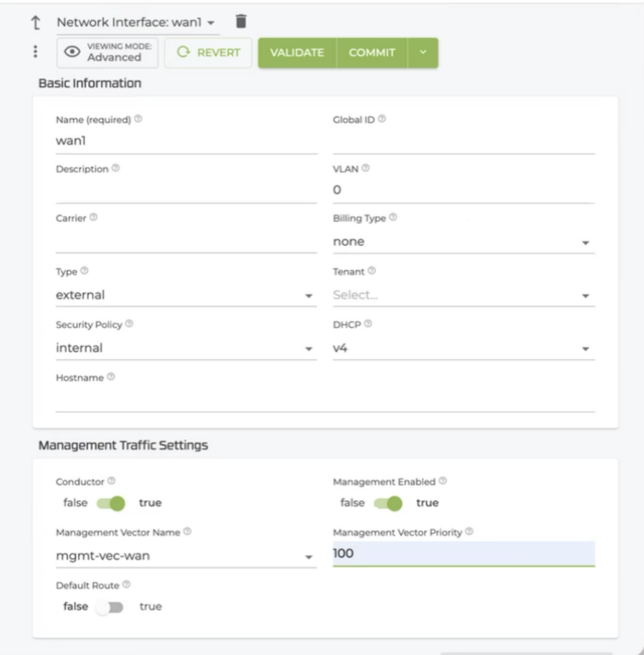644x655 pixels.
Task: Click help icon beside Hostname
Action: click(111, 377)
